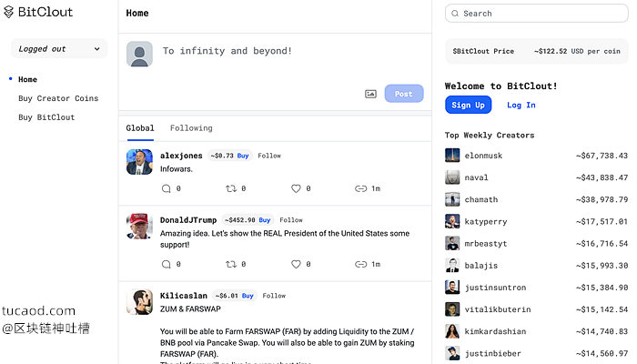The image size is (637, 364).
Task: Click reclout icon on alexjones post
Action: coord(231,188)
